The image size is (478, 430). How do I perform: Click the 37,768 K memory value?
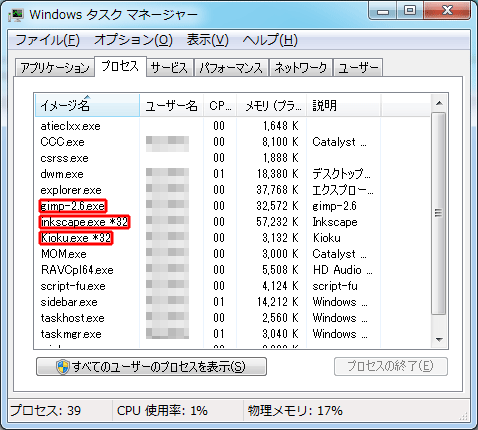click(x=277, y=190)
